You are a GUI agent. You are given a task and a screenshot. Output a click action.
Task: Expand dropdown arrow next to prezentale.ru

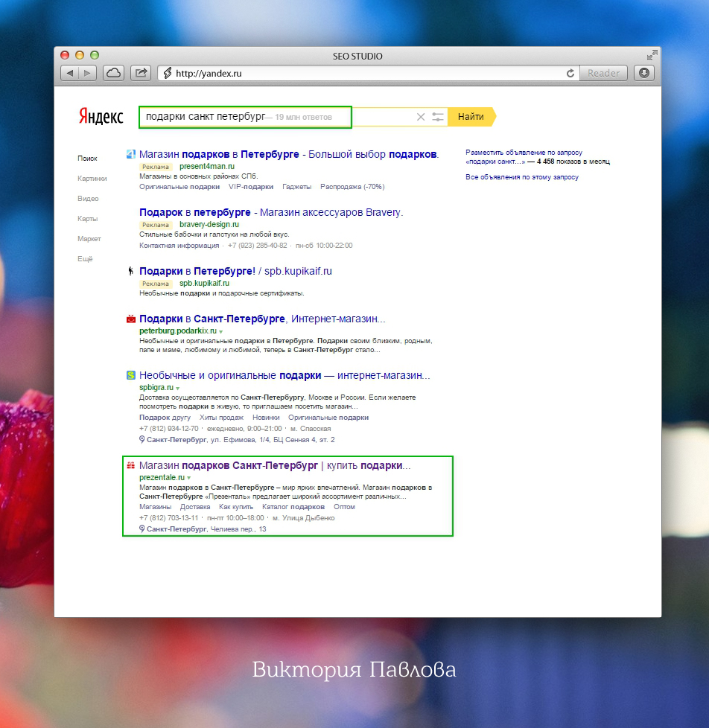pos(189,478)
